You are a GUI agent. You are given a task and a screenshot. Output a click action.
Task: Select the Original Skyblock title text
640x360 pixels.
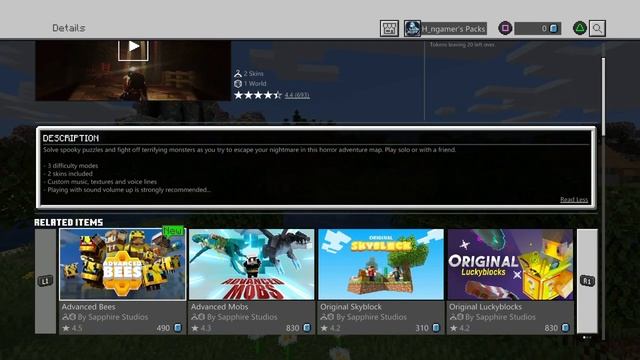tap(351, 307)
